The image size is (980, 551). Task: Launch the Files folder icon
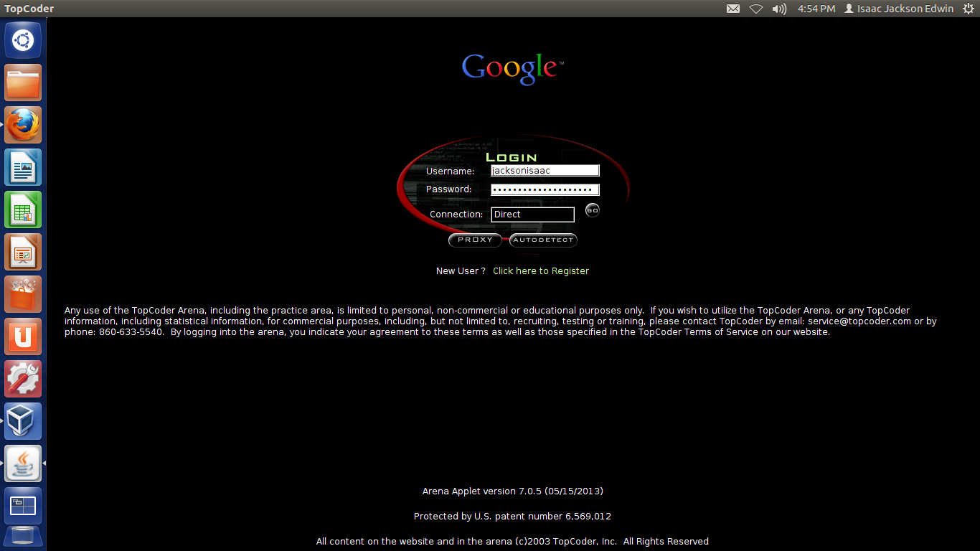tap(23, 83)
